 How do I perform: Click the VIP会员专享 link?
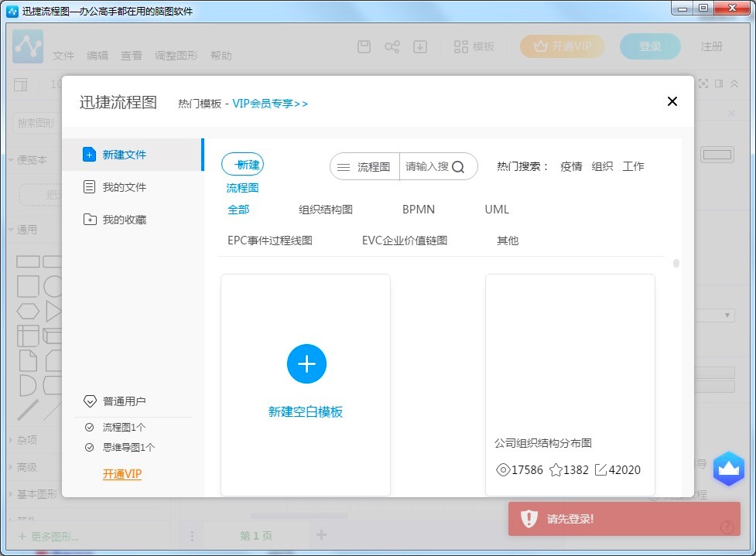click(270, 104)
